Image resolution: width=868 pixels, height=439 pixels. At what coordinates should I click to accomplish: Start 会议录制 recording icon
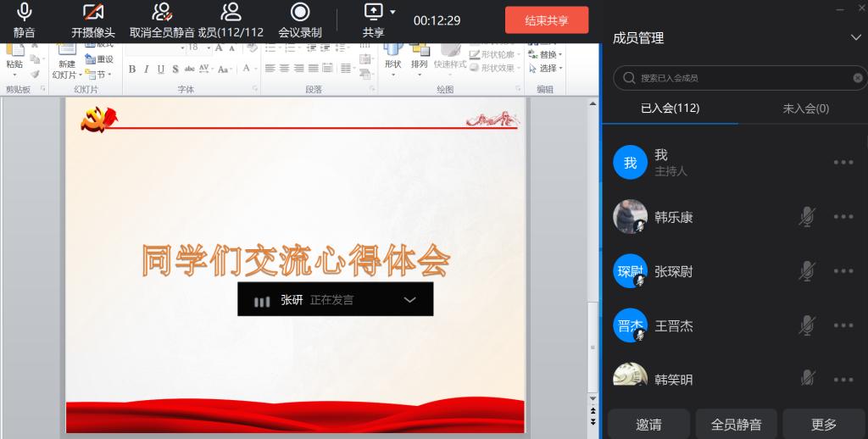[299, 13]
